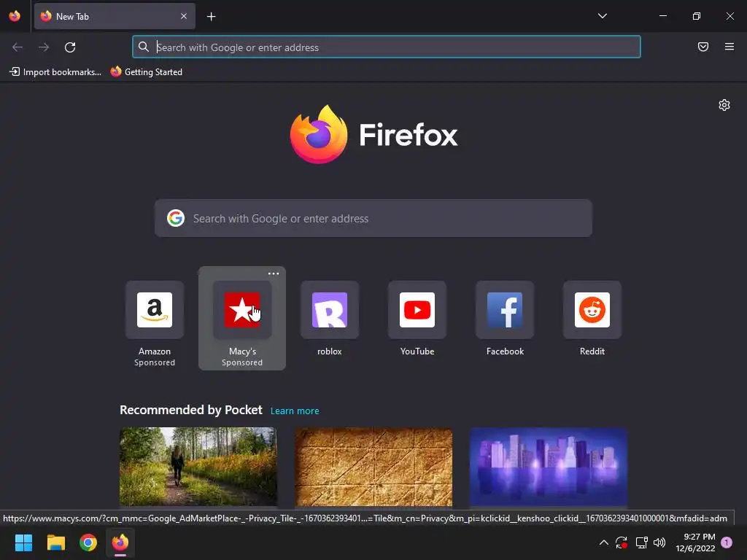Open notification center badge
Viewport: 747px width, 560px height.
pos(727,542)
